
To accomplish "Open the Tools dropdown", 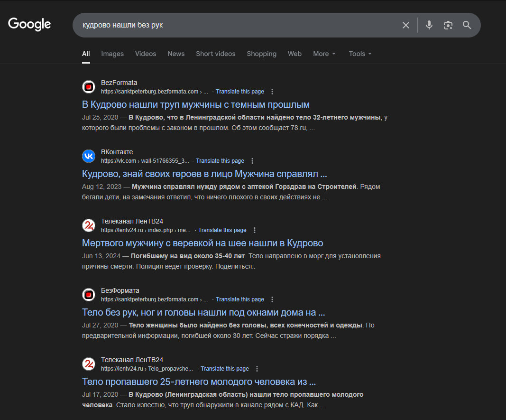I will [360, 54].
